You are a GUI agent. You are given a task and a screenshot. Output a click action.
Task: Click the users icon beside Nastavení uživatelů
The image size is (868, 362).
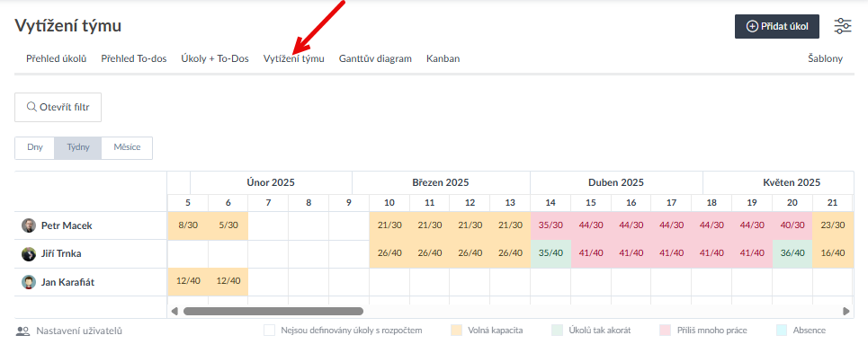coord(23,331)
